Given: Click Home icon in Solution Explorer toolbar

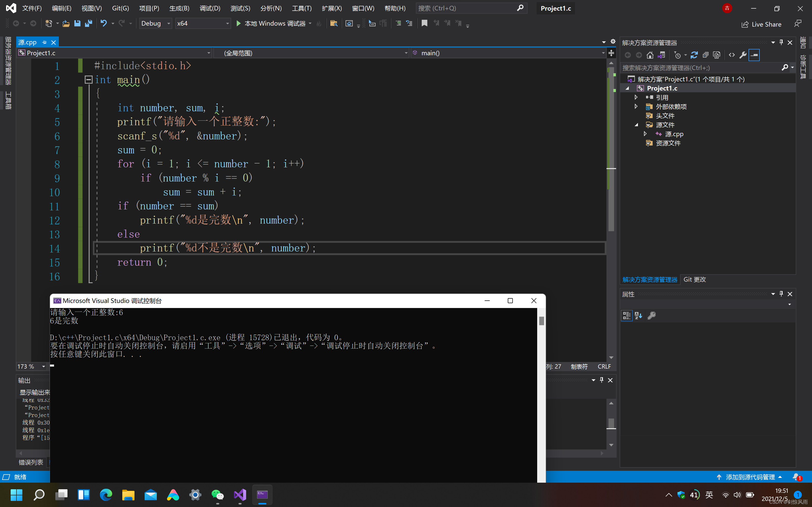Looking at the screenshot, I should pyautogui.click(x=650, y=55).
